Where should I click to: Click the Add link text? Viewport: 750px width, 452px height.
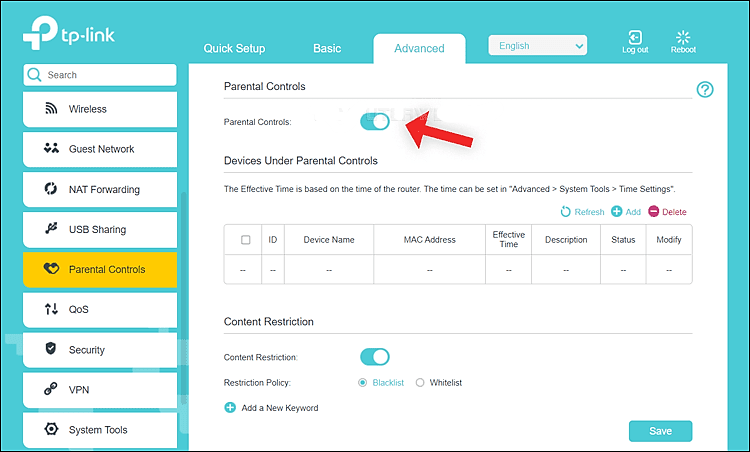click(x=633, y=212)
